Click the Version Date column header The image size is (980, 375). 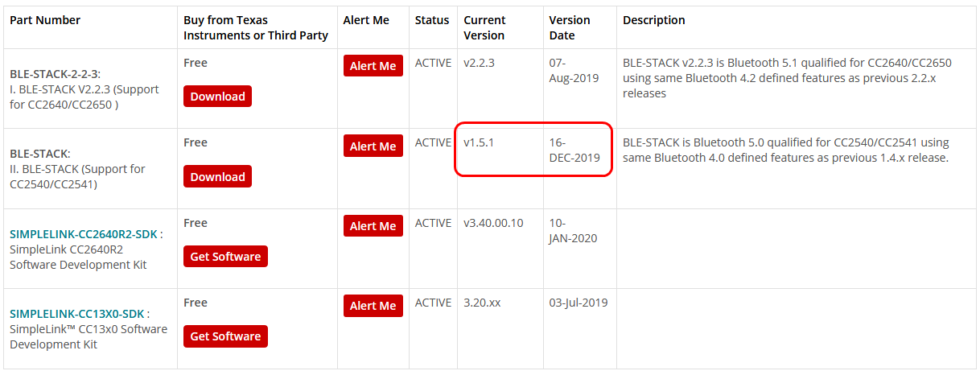(x=570, y=27)
